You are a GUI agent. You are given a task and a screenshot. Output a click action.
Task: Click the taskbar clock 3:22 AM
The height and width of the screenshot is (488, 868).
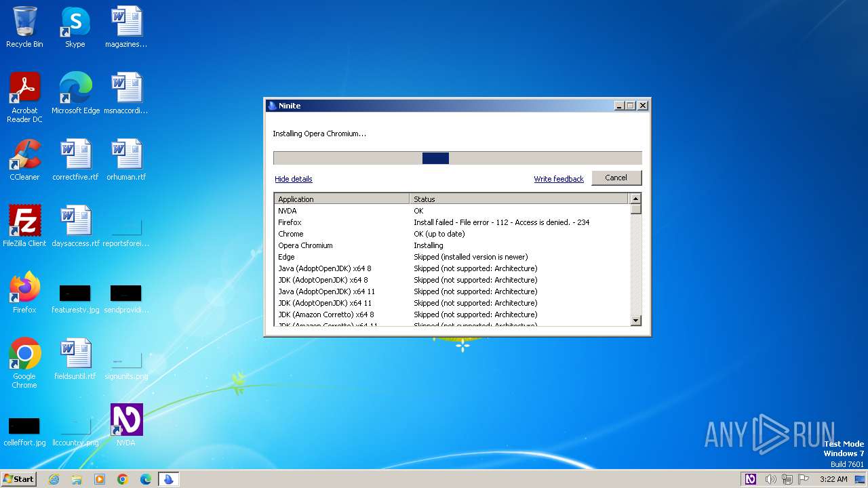833,479
